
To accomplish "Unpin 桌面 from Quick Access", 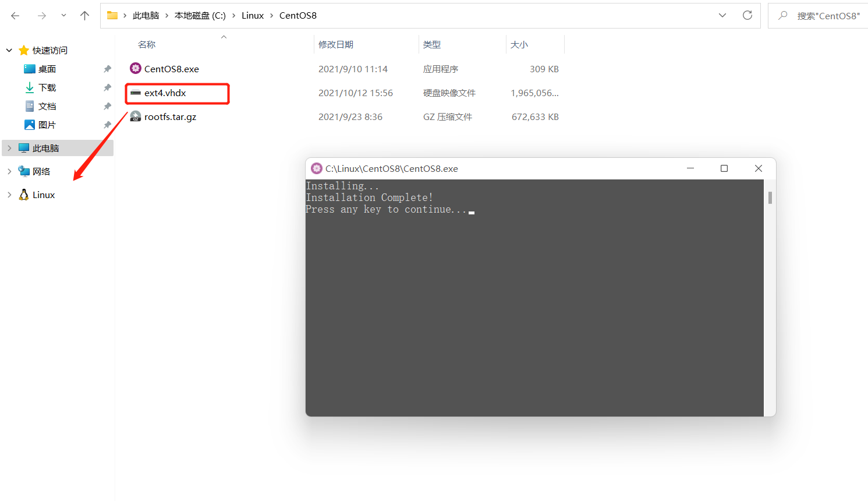I will [107, 69].
